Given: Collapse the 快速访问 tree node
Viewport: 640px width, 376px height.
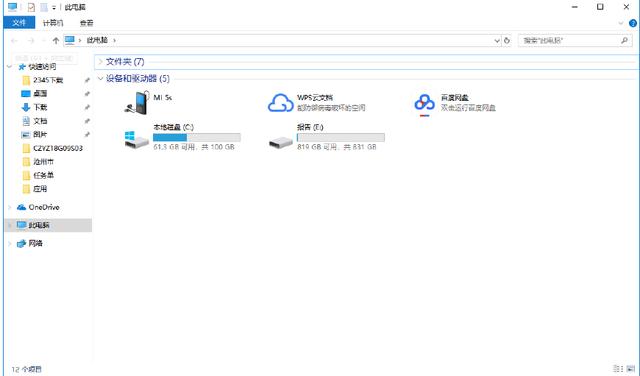Looking at the screenshot, I should coord(10,67).
